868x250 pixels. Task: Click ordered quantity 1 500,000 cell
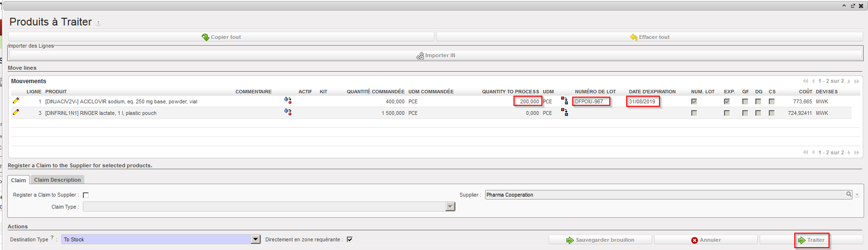coord(393,113)
